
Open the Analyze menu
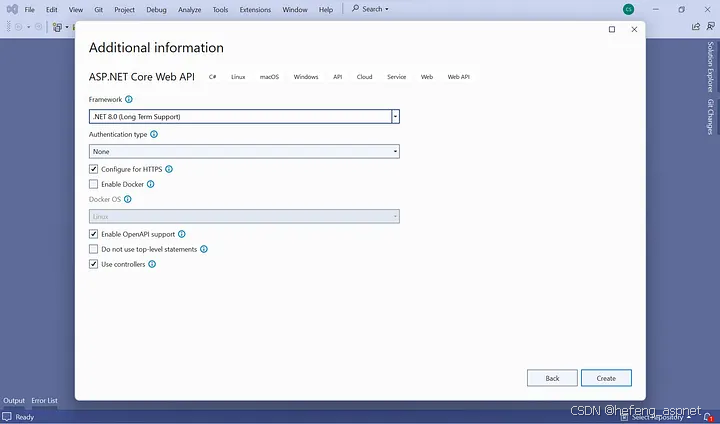[190, 9]
